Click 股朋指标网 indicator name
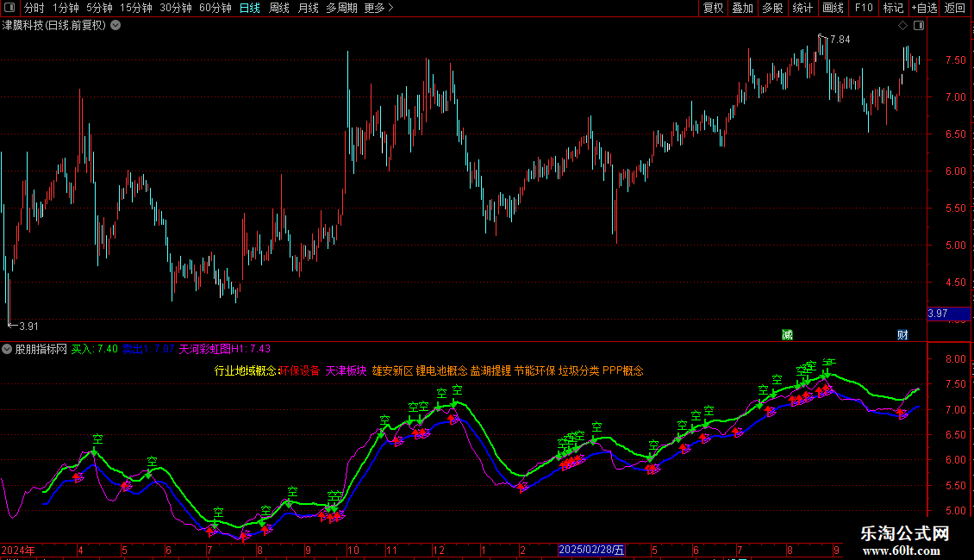Viewport: 974px width, 560px height. 41,349
